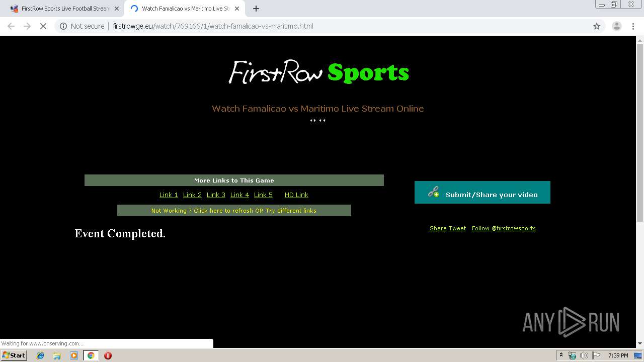Click More Links to This Game header

234,180
